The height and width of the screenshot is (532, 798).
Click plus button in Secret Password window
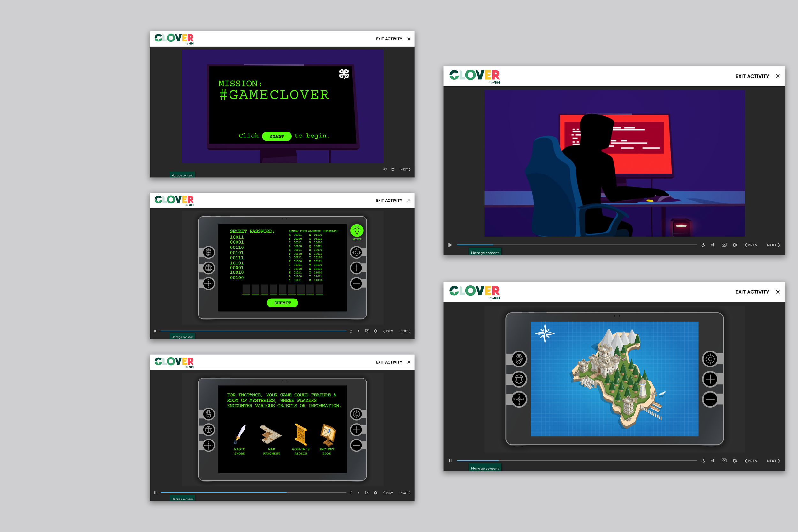click(x=356, y=268)
